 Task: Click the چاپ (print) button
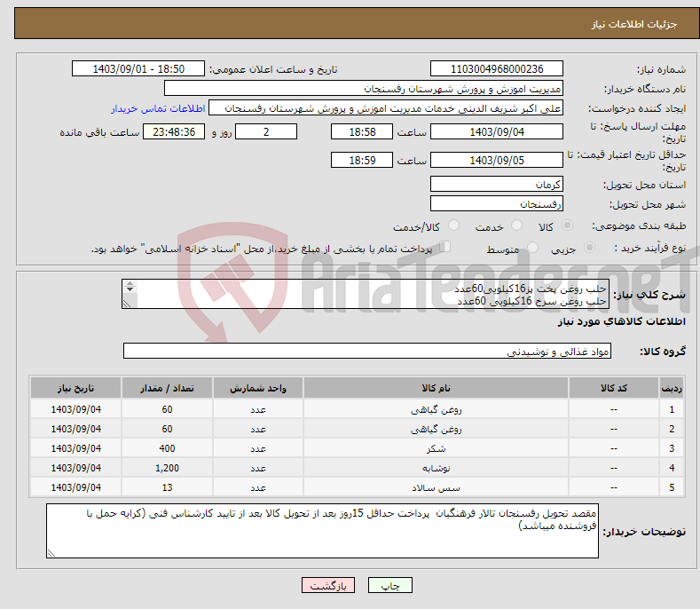point(389,585)
